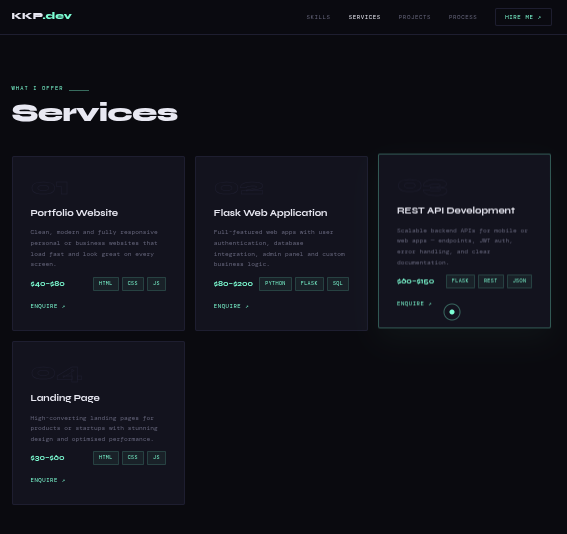The height and width of the screenshot is (534, 567).
Task: Click the Landing Page description text
Action: tap(94, 428)
